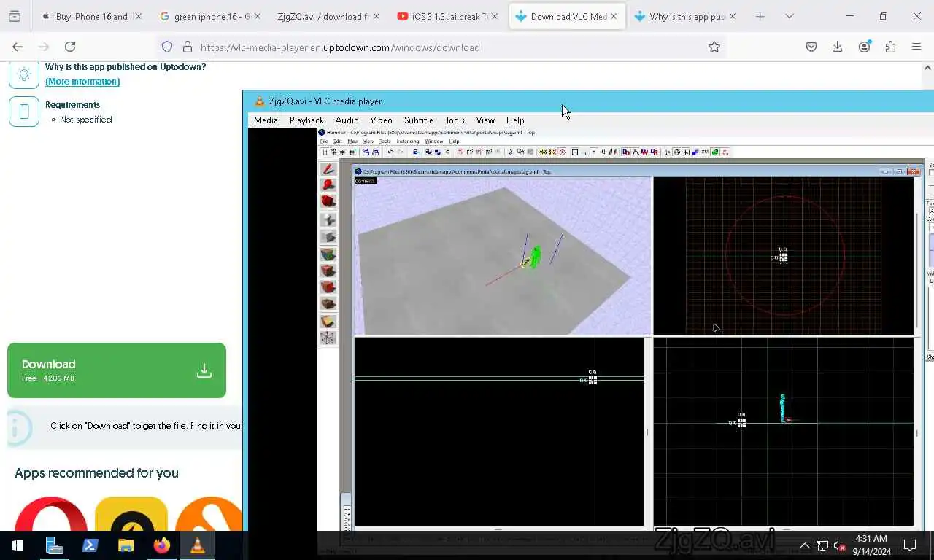934x560 pixels.
Task: Click the VLC cone icon in the title bar
Action: [x=259, y=101]
